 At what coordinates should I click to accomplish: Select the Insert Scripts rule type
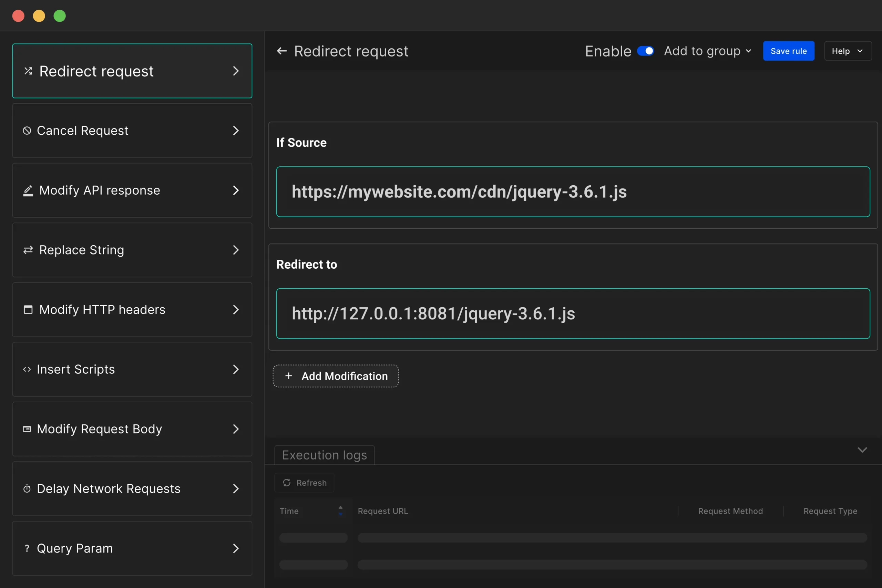[132, 369]
